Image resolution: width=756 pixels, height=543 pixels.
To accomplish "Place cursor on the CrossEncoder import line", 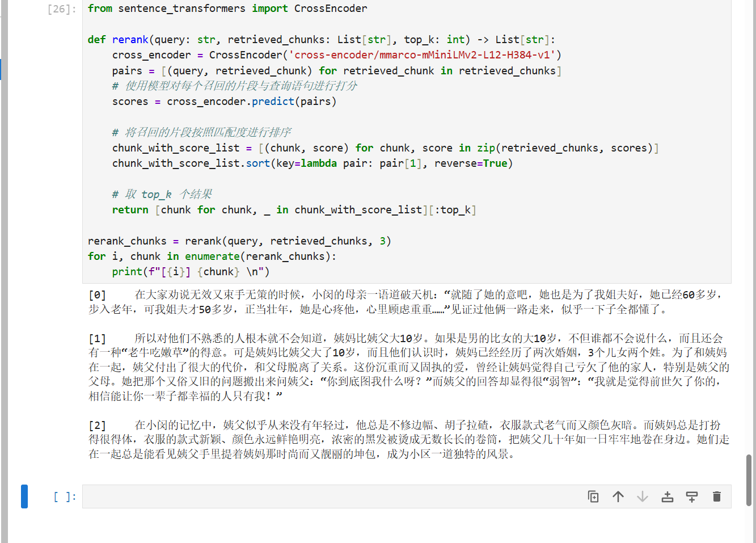I will tap(227, 9).
